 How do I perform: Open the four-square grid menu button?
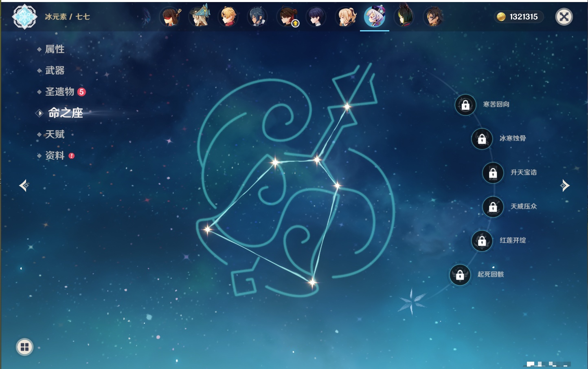(24, 347)
